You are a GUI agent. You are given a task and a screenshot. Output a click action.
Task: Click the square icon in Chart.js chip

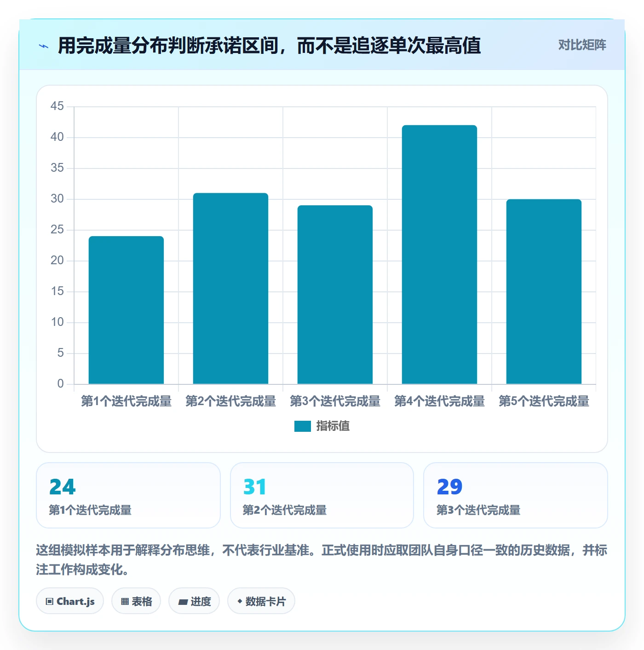click(x=50, y=602)
